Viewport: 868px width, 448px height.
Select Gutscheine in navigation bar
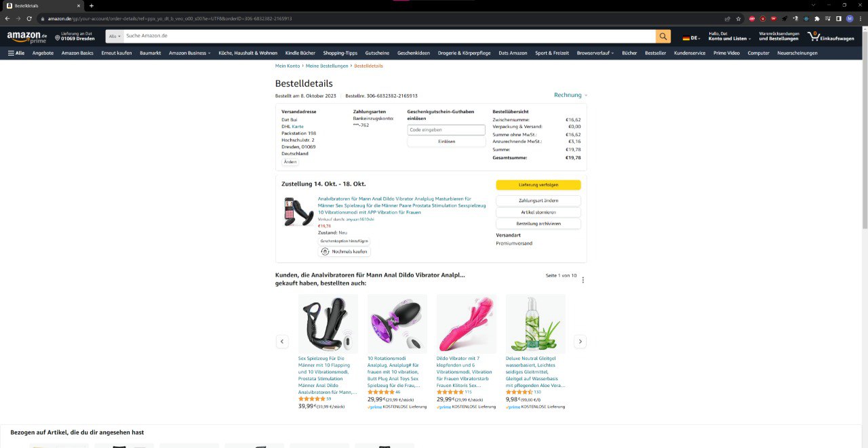377,53
